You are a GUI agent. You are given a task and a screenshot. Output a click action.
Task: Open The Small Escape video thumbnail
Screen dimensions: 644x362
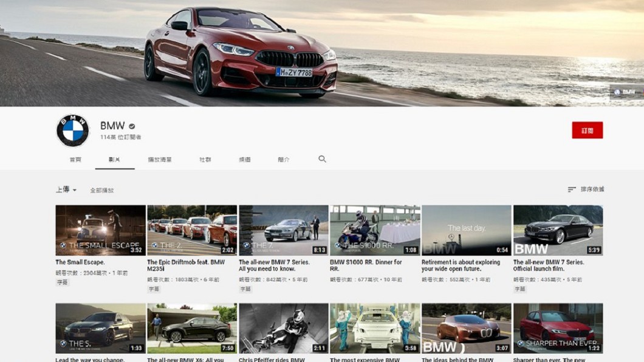pyautogui.click(x=101, y=230)
